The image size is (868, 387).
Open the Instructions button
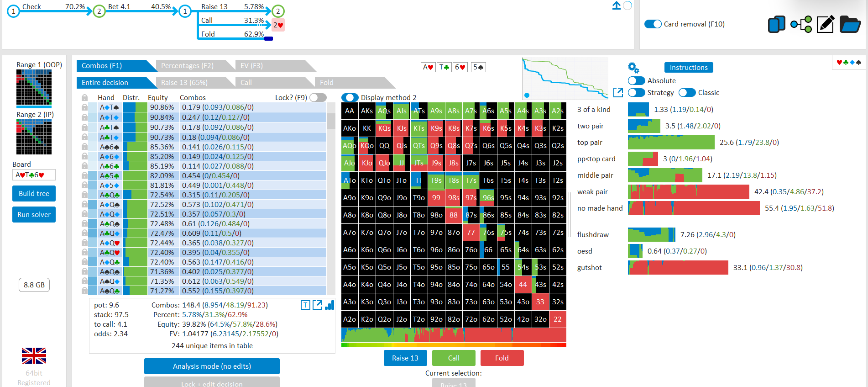(x=689, y=68)
